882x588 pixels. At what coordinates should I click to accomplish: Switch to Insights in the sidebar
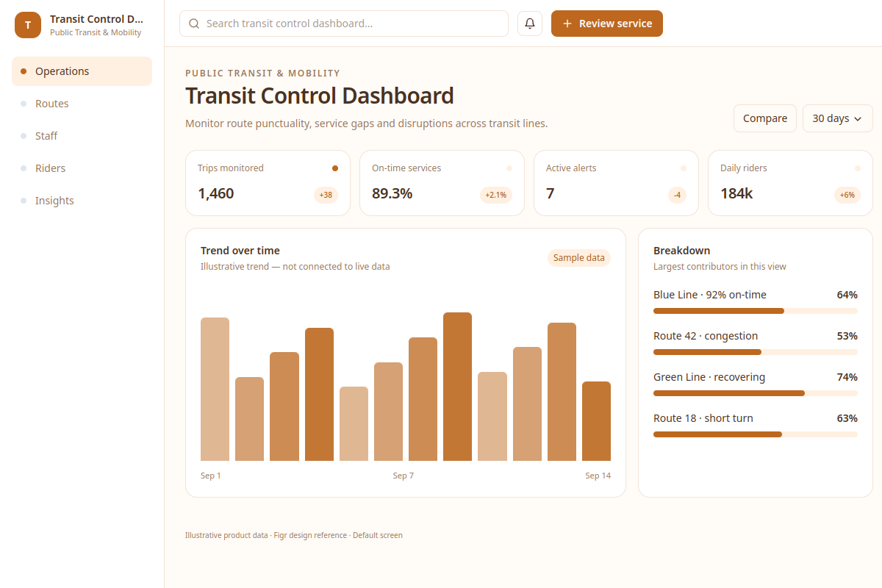point(82,201)
